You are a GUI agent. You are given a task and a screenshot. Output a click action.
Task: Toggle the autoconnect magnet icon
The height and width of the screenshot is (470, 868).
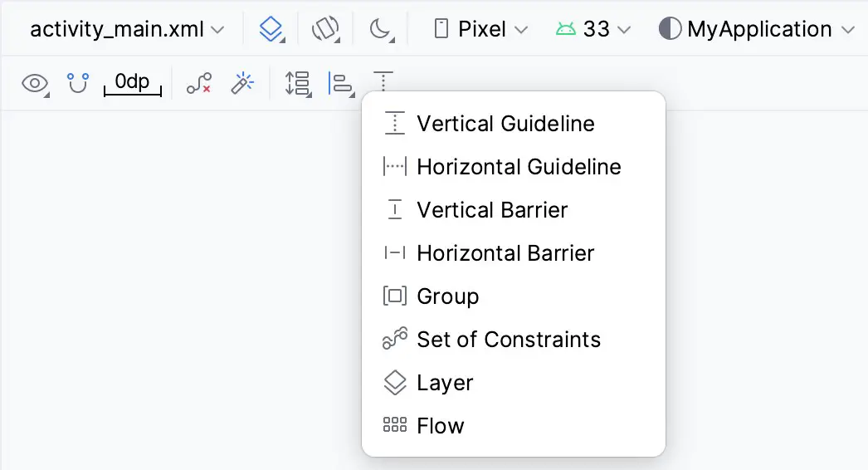coord(77,83)
